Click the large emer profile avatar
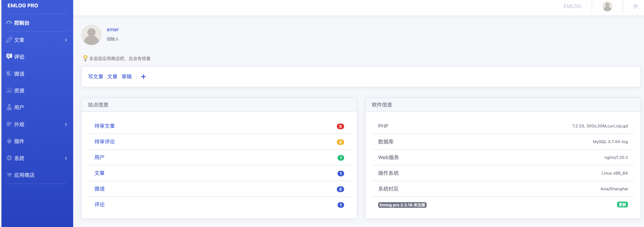Viewport: 644px width, 227px height. 91,35
